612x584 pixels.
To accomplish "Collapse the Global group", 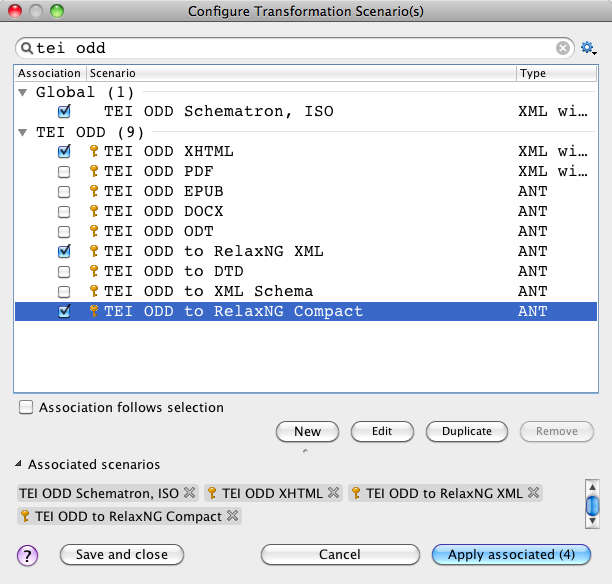I will point(24,92).
